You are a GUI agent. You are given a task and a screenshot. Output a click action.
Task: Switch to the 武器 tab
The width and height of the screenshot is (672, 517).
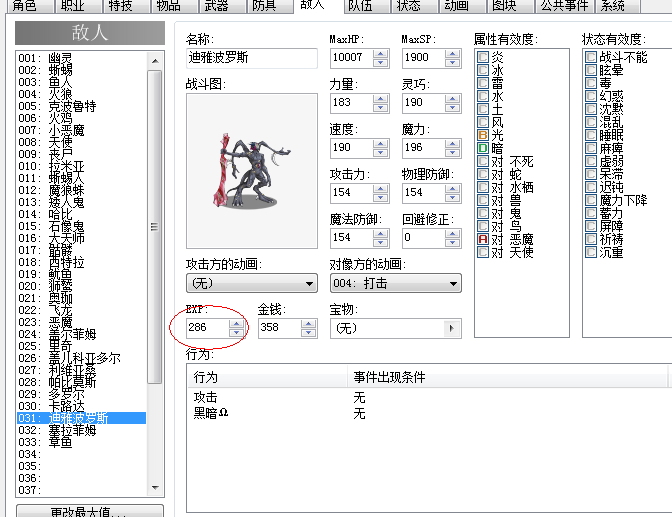223,6
